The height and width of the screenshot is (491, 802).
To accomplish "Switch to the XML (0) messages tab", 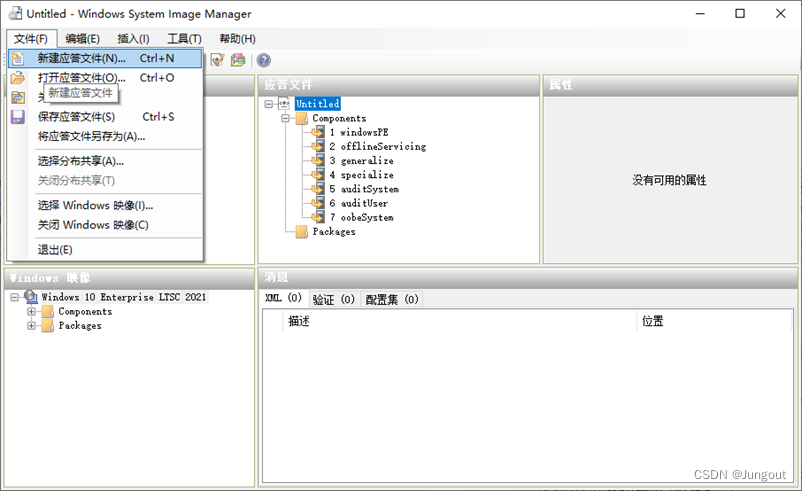I will pyautogui.click(x=283, y=298).
